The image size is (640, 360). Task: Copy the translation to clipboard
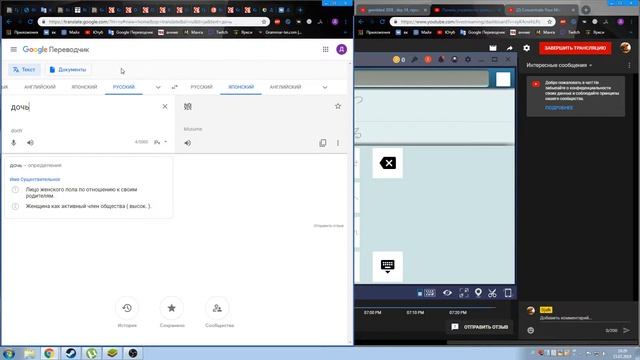[322, 143]
